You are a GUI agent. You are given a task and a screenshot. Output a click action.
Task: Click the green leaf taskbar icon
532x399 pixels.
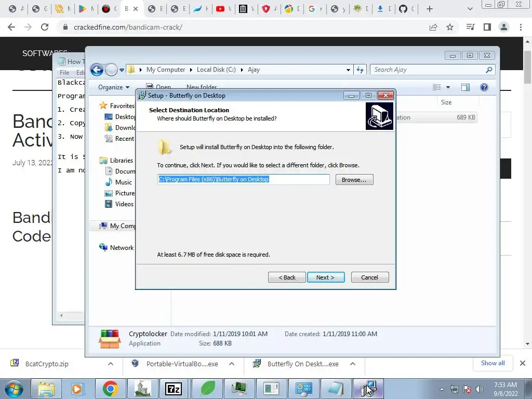pyautogui.click(x=208, y=389)
